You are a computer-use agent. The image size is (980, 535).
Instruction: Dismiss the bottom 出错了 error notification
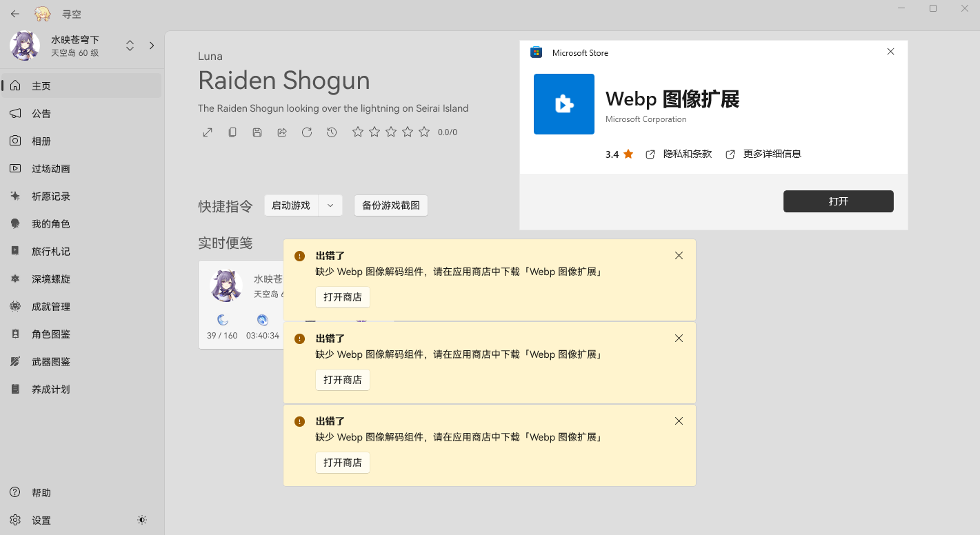click(679, 421)
